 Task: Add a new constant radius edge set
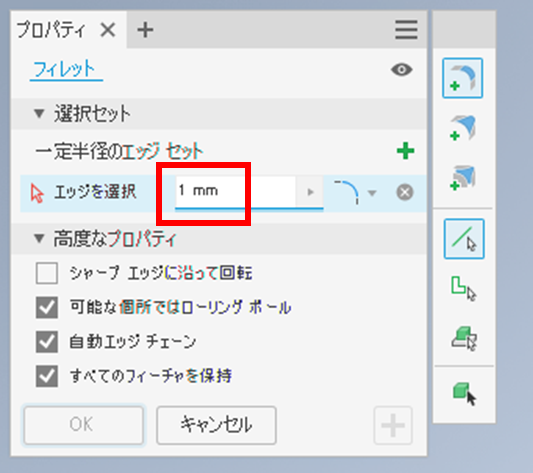(x=406, y=151)
